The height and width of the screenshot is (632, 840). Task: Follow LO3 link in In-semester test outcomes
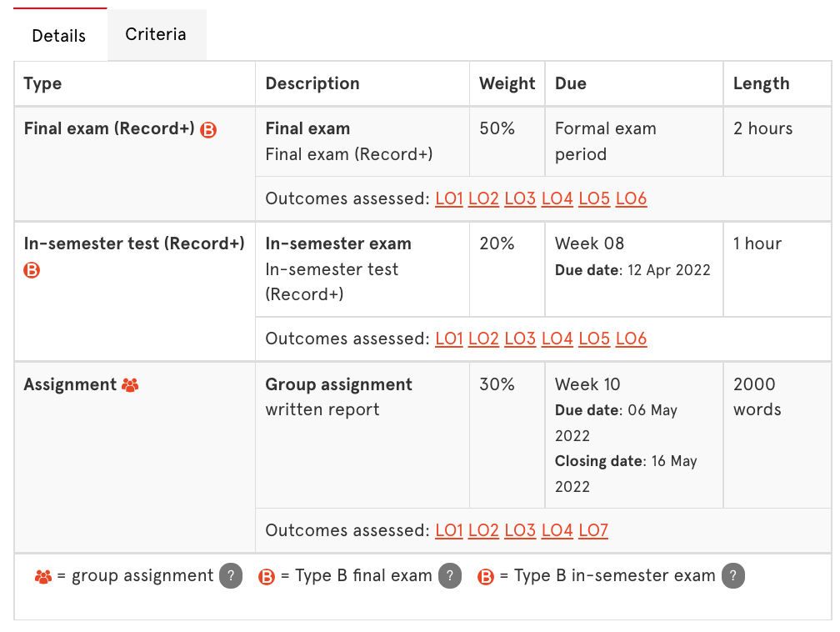tap(520, 339)
